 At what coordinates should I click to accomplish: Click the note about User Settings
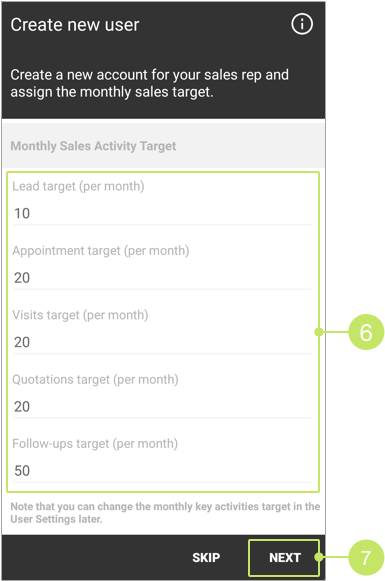click(x=165, y=513)
